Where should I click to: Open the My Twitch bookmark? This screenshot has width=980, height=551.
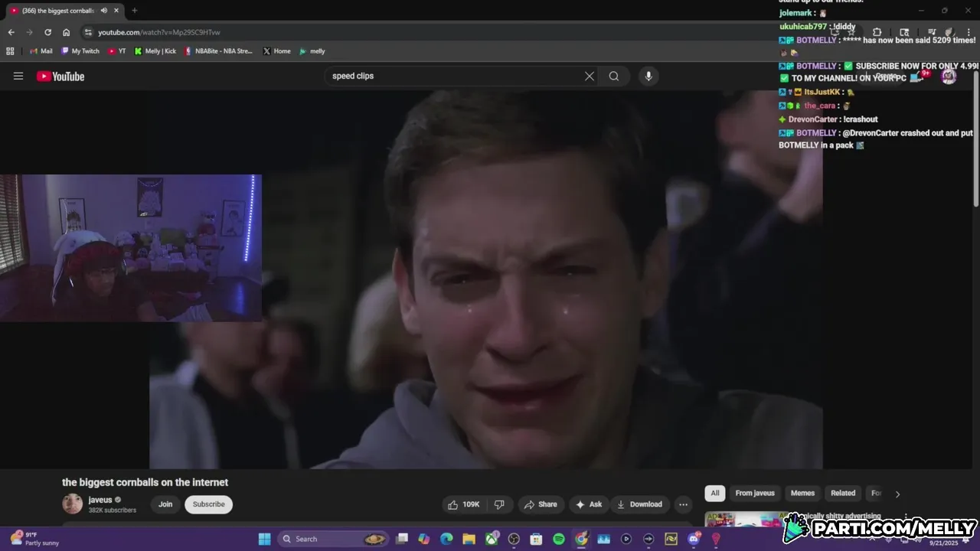80,51
